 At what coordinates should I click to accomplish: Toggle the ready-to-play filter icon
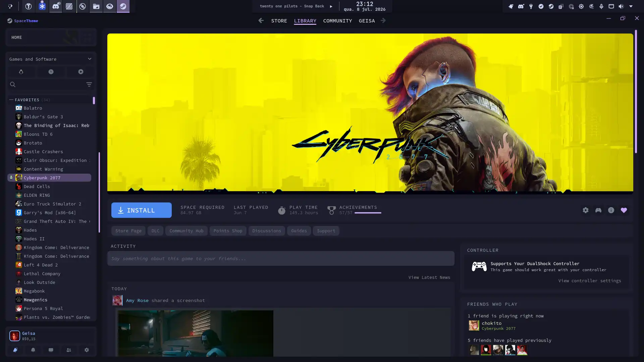(x=81, y=72)
